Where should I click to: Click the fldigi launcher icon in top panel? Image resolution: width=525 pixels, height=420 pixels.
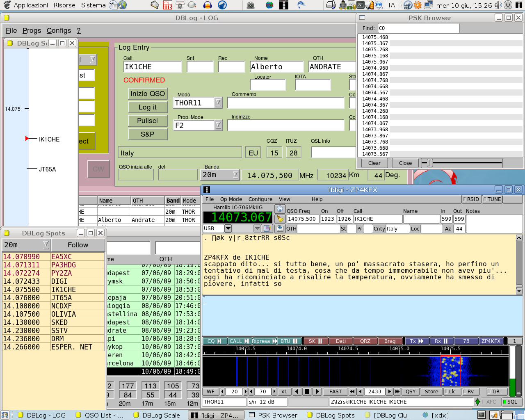[283, 5]
